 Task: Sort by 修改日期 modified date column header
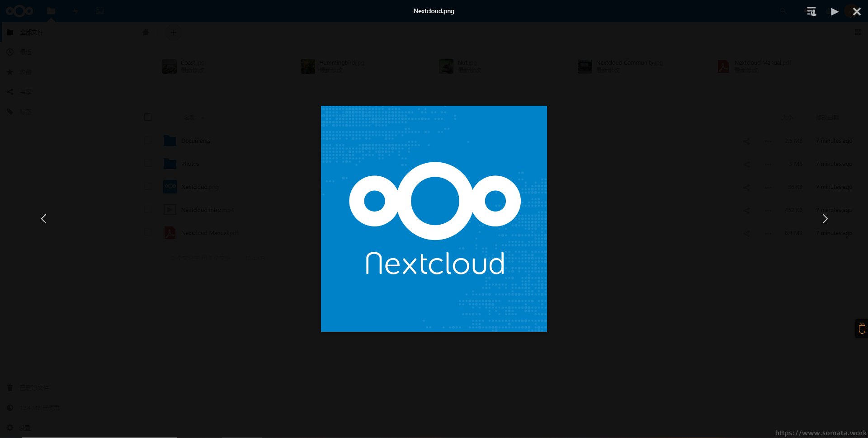point(828,118)
